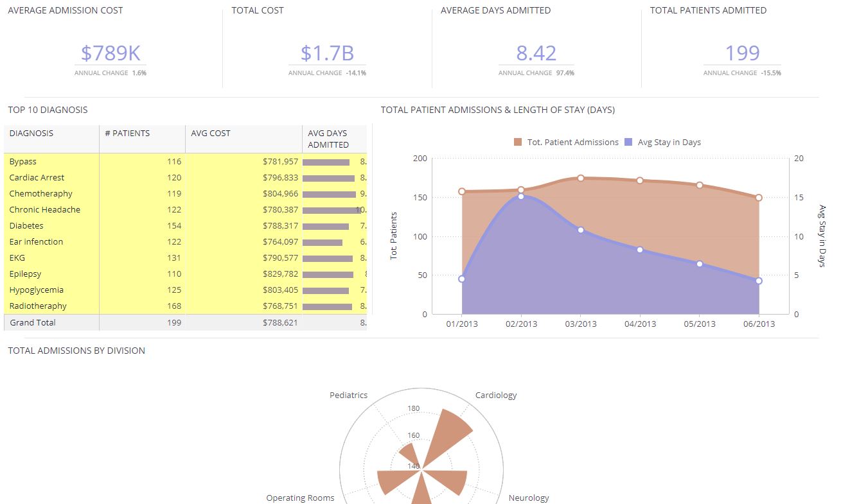Click the 03/2013 admissions data point

point(580,177)
